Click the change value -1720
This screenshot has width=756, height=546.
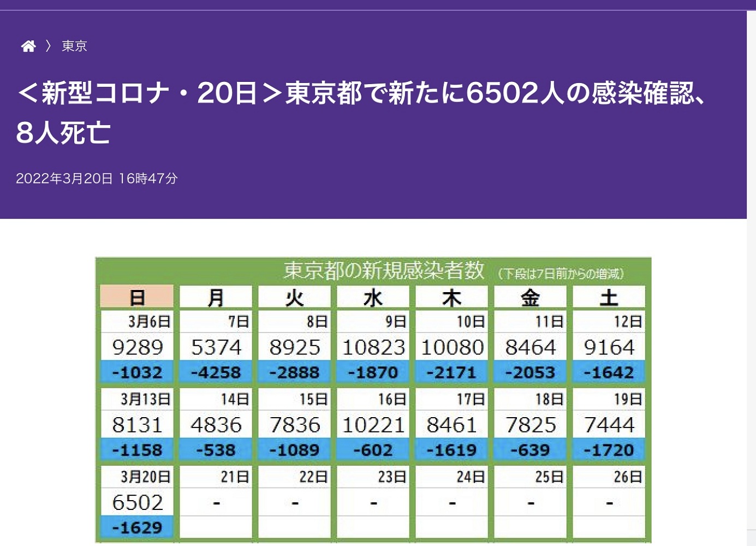[x=609, y=450]
